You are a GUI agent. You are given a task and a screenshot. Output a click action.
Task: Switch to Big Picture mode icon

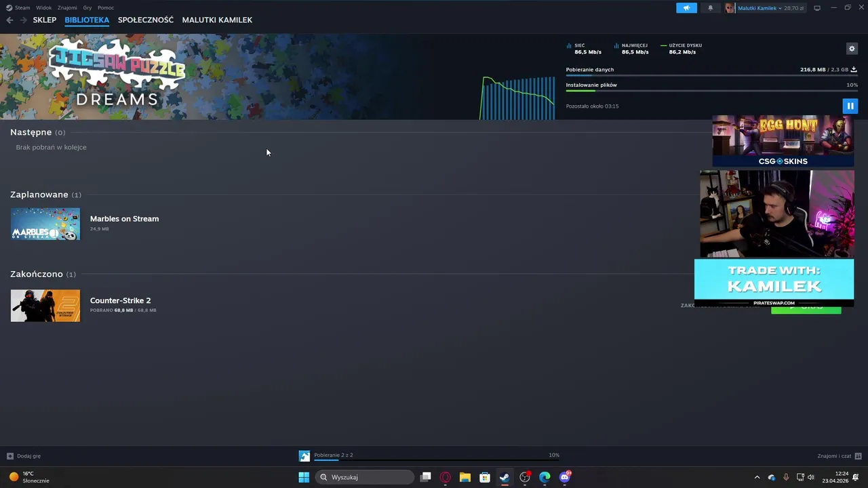click(x=817, y=8)
